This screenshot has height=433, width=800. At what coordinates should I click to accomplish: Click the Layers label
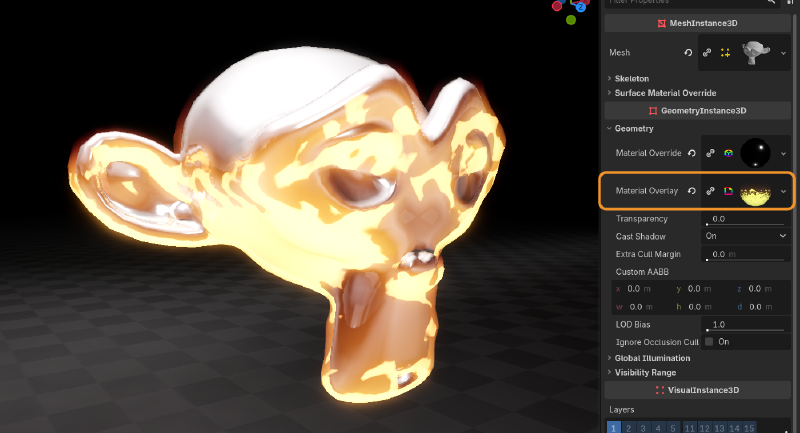pyautogui.click(x=621, y=410)
